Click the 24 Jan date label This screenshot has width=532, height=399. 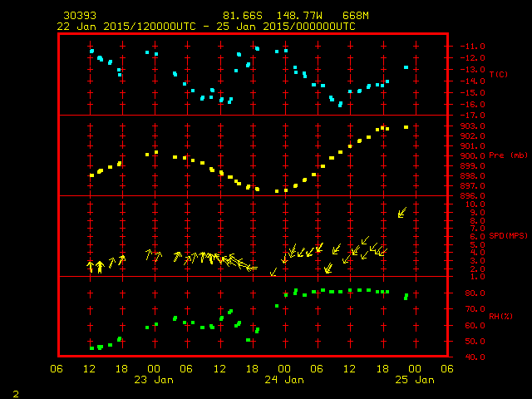284,380
